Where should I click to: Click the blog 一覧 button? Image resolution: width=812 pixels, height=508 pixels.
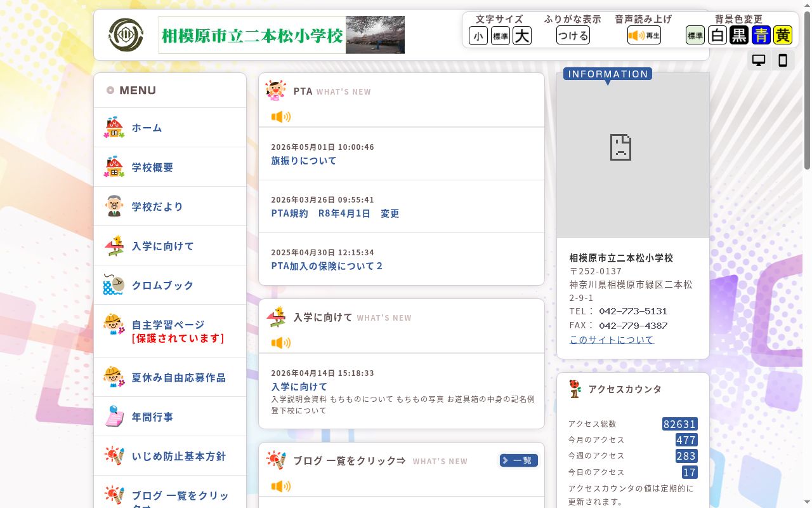[x=519, y=460]
